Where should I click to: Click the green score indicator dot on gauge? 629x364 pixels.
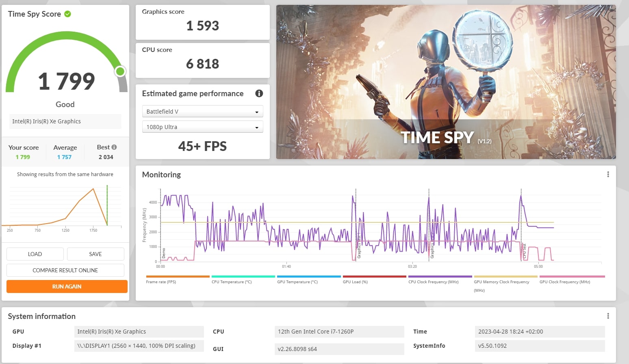[x=120, y=71]
